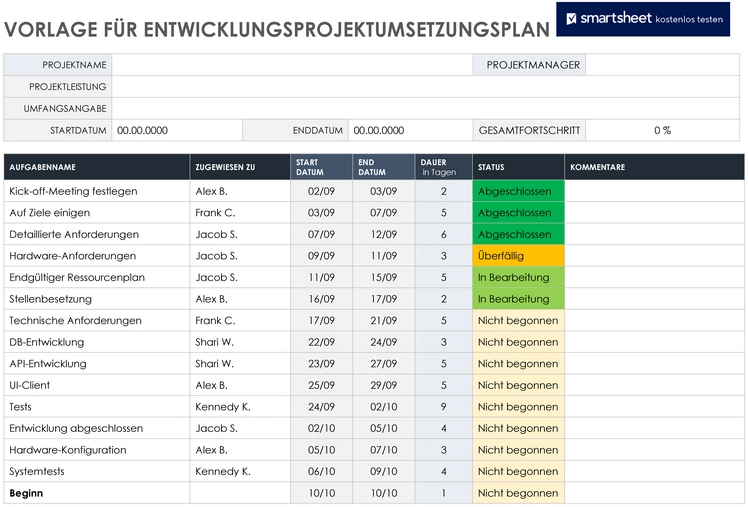Click start date 22/09 for DB-Entwicklung

click(321, 342)
